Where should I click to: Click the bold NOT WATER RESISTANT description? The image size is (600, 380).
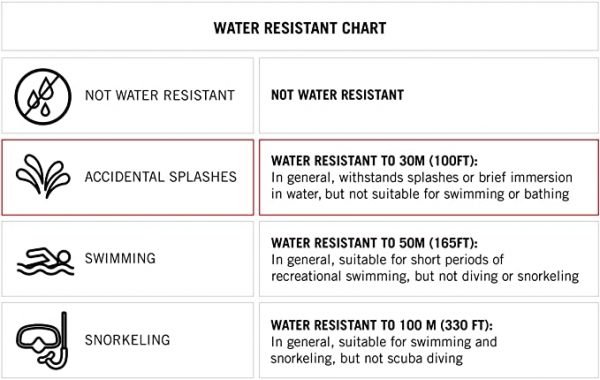pos(338,95)
